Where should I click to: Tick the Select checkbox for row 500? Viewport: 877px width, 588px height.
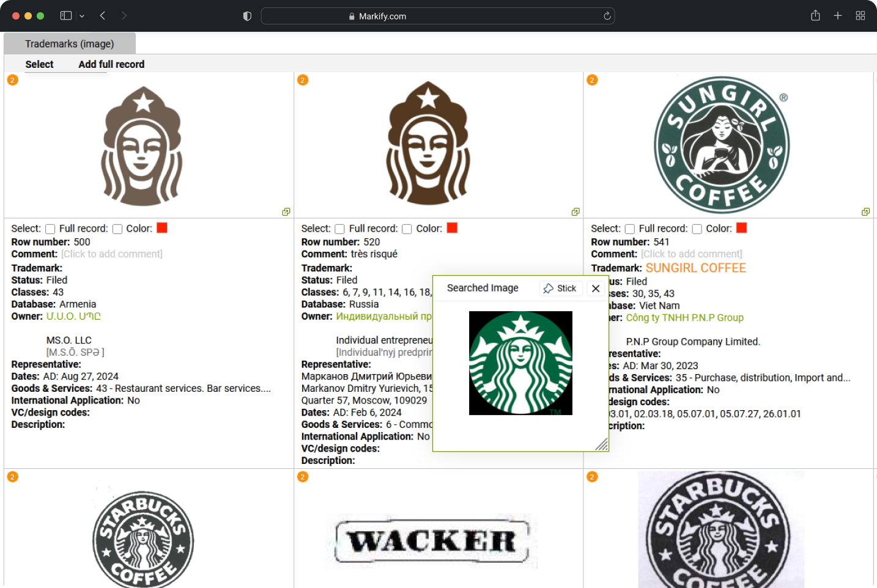click(x=50, y=229)
